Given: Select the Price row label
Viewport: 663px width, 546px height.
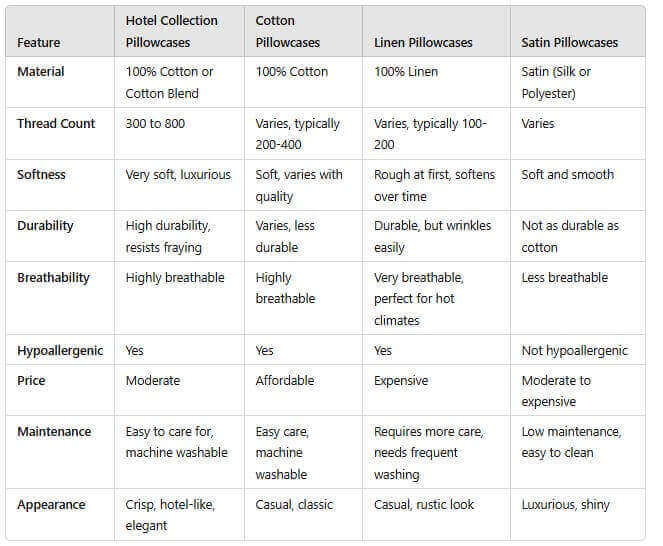Looking at the screenshot, I should pos(31,380).
